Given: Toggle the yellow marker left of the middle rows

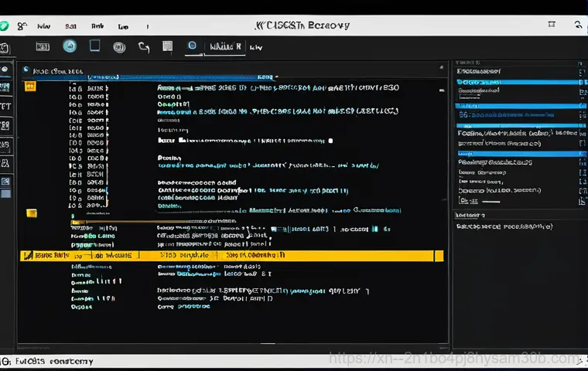Looking at the screenshot, I should (32, 213).
